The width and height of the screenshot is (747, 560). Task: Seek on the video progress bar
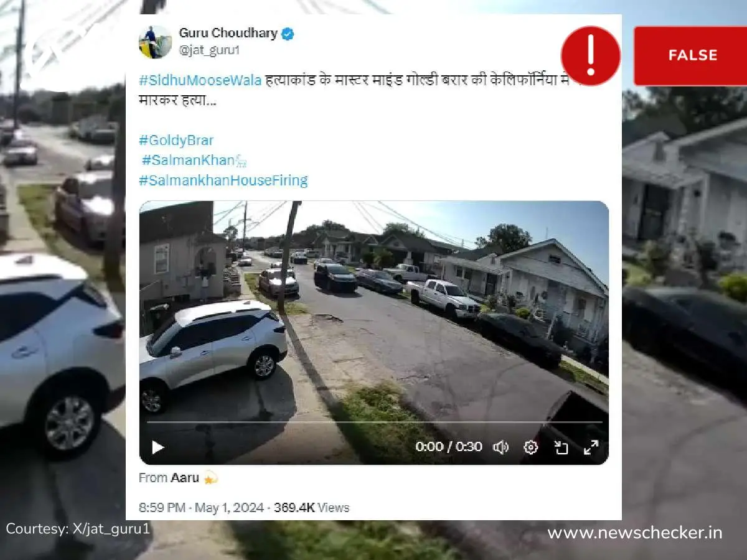(x=374, y=422)
